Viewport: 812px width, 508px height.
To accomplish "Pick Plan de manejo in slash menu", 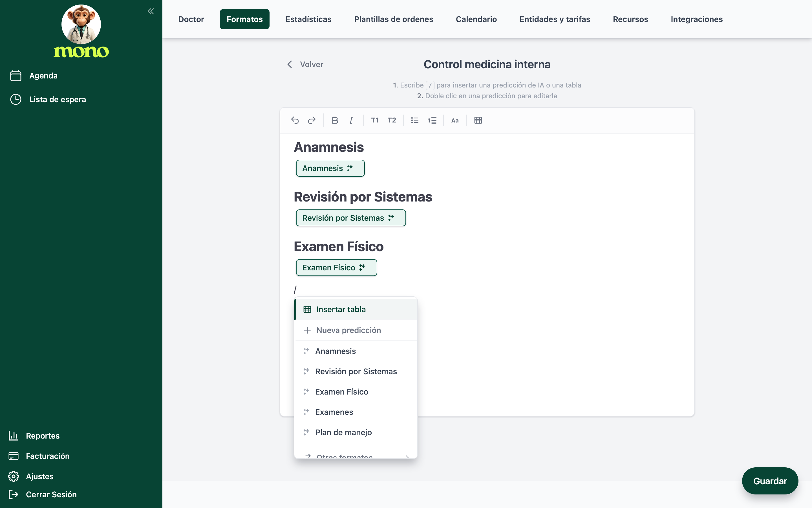I will tap(356, 432).
